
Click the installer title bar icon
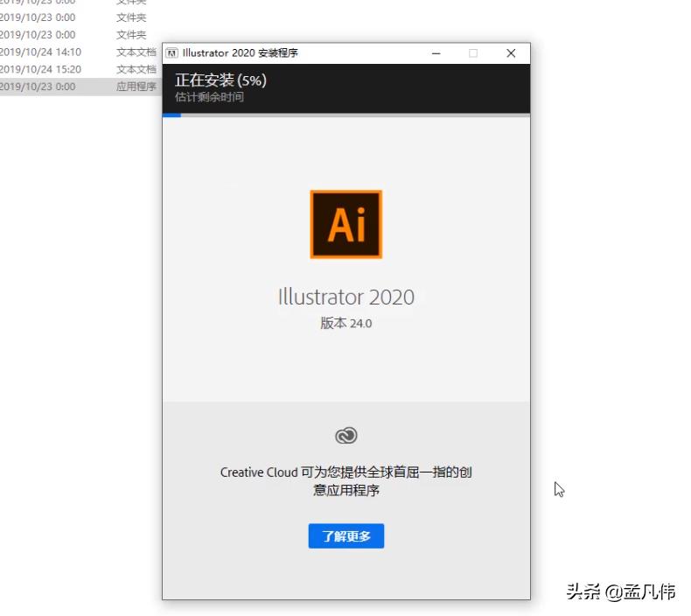point(171,53)
